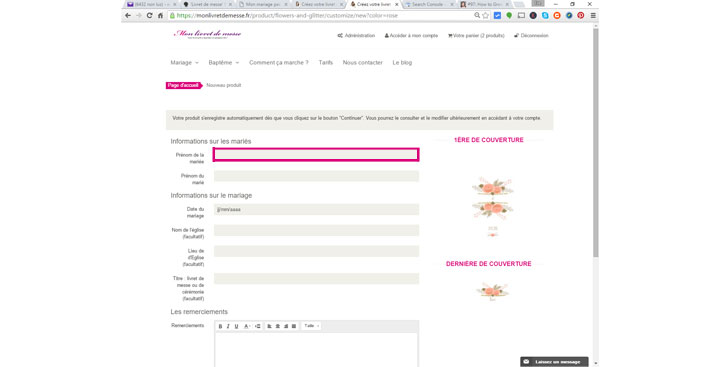Click the Dernière de couverture preview image
The image size is (709, 367).
pos(492,292)
